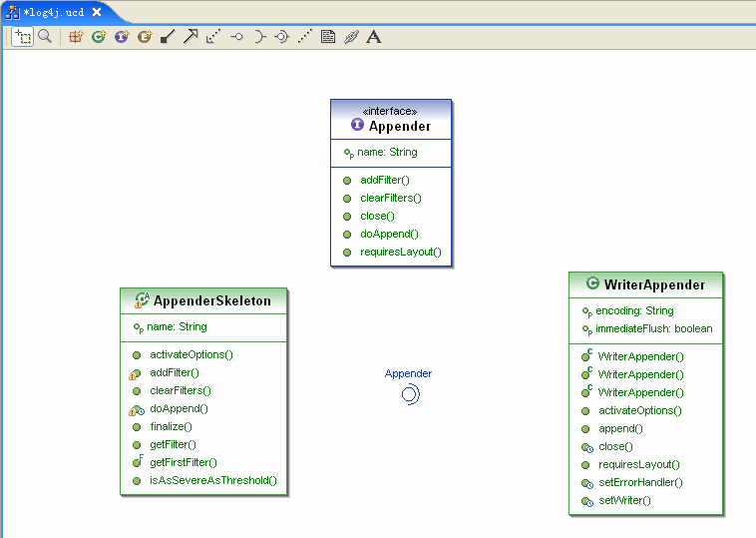756x538 pixels.
Task: Click the purple interface icon beside Appender
Action: [357, 125]
